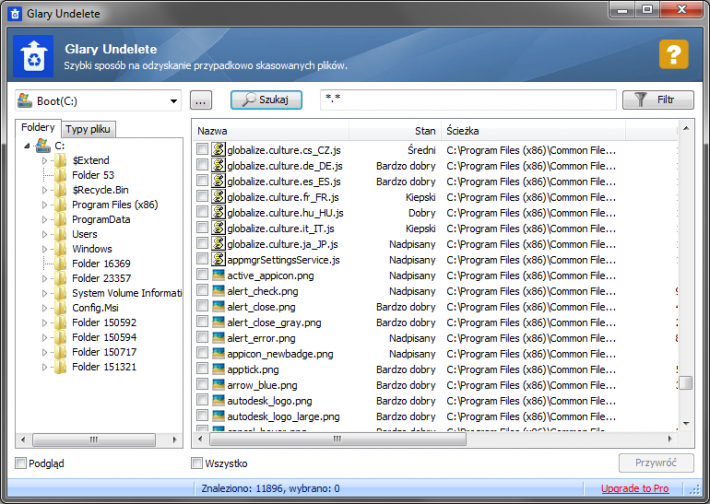Click the JS file icon for globalize.culture.cs_CZ.js
The height and width of the screenshot is (504, 710).
click(x=218, y=149)
